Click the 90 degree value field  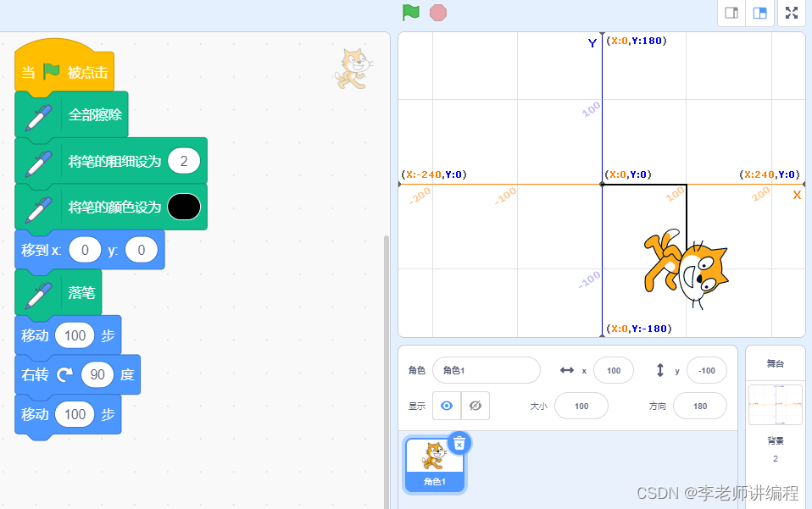(x=97, y=374)
